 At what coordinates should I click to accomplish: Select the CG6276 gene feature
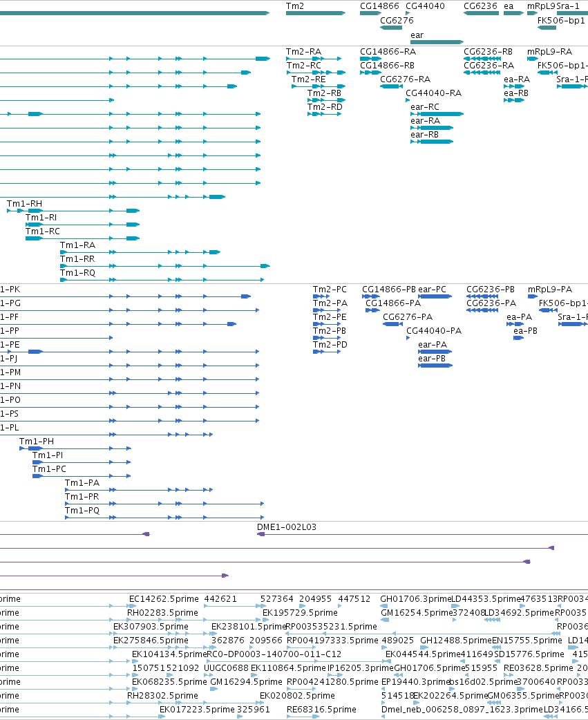tap(391, 28)
